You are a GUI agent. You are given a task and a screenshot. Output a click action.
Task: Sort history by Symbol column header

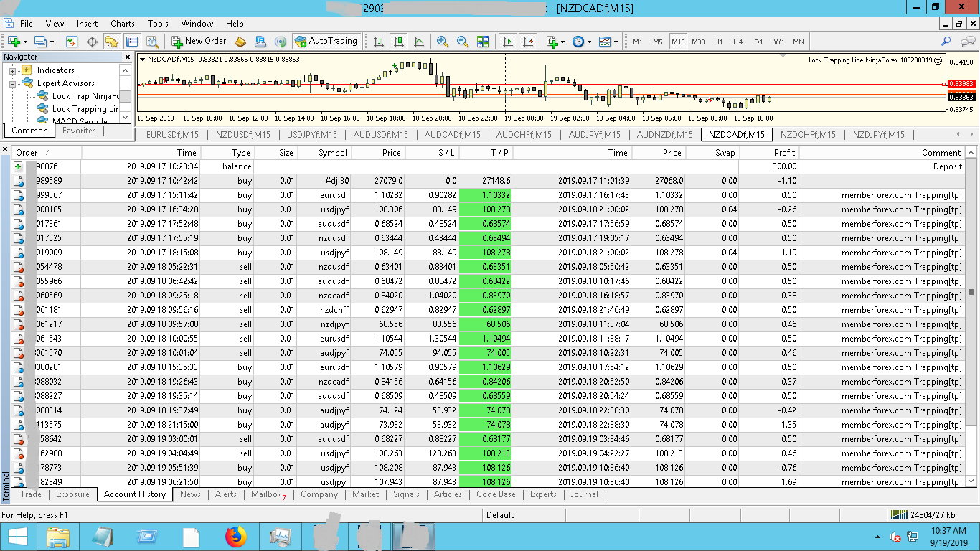[322, 152]
